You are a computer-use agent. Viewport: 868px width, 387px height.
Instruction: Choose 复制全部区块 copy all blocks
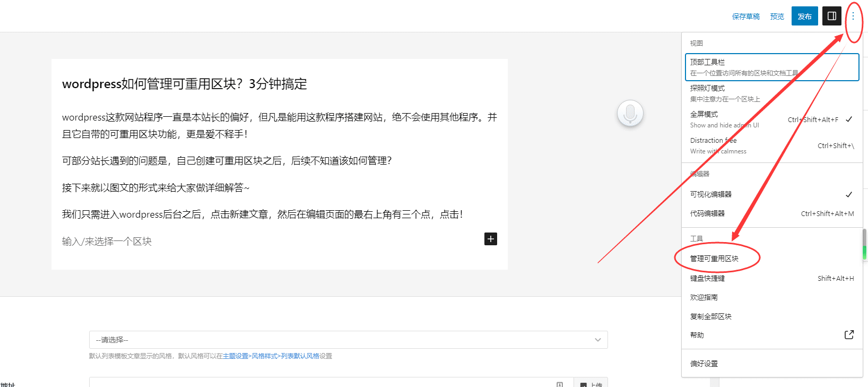(x=772, y=316)
